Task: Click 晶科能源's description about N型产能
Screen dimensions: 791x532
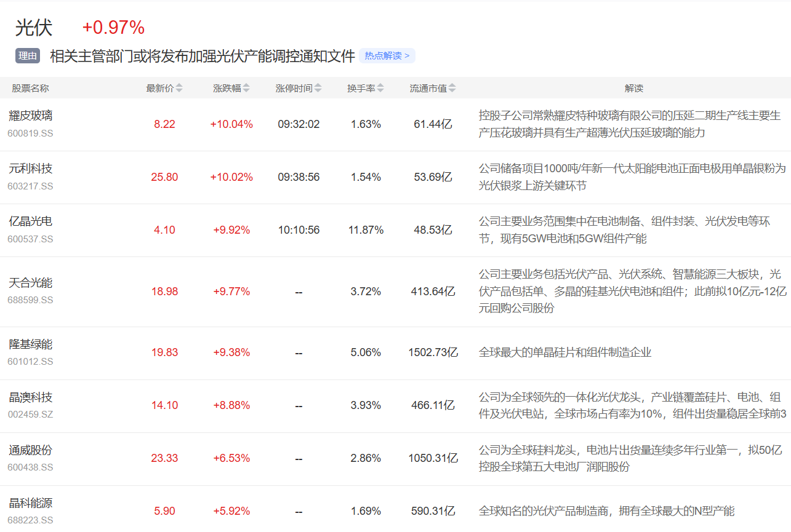Action: click(x=607, y=512)
